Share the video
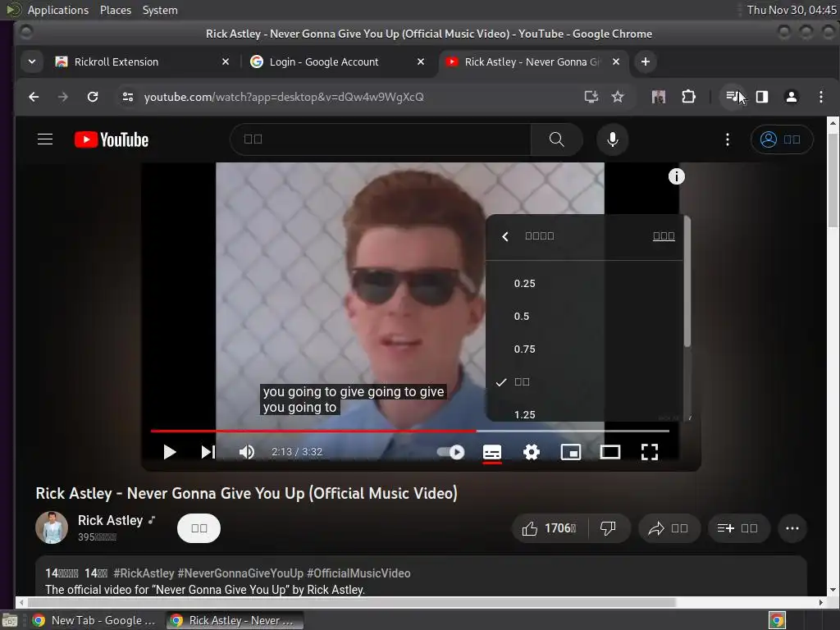 pos(669,528)
